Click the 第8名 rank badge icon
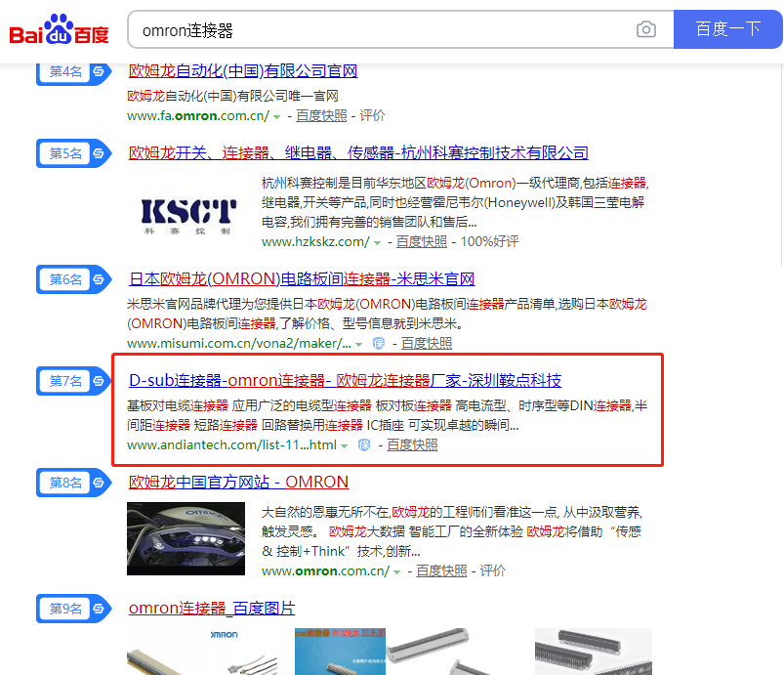Image resolution: width=784 pixels, height=675 pixels. coord(74,483)
